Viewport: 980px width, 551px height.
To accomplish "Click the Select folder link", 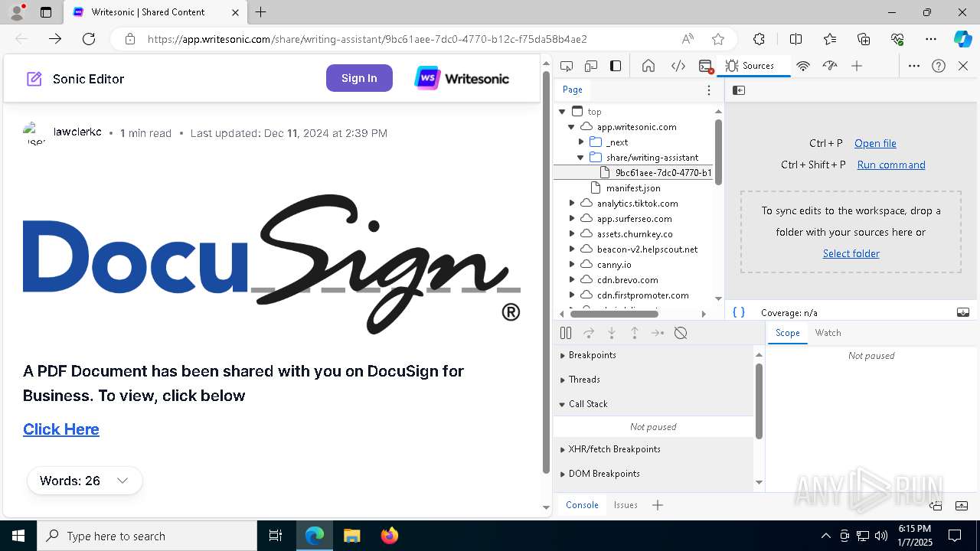I will coord(851,253).
